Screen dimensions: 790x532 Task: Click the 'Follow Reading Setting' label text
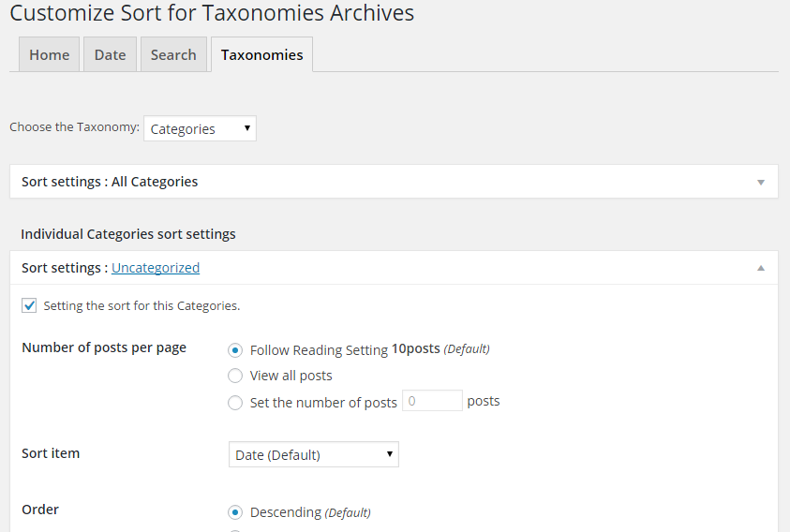[x=319, y=350]
